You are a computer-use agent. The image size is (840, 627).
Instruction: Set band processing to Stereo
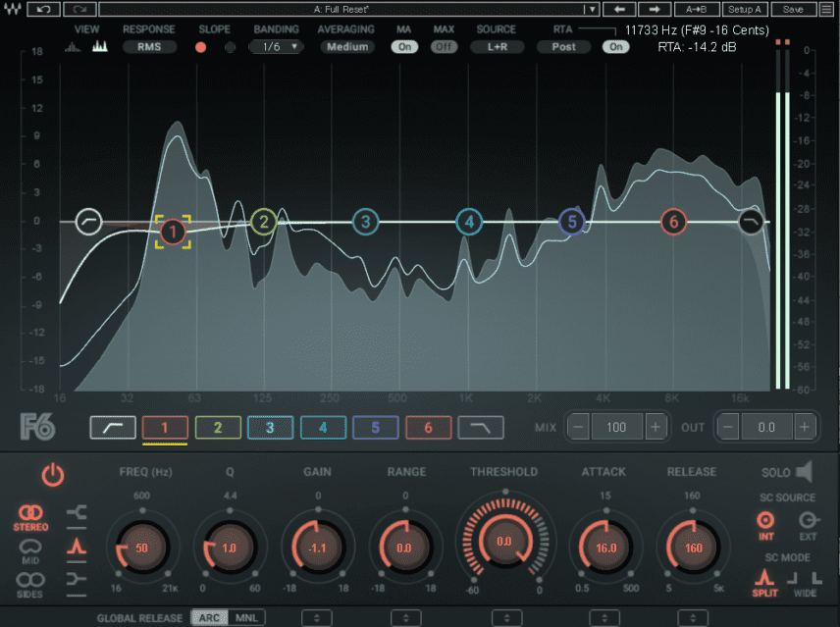30,518
